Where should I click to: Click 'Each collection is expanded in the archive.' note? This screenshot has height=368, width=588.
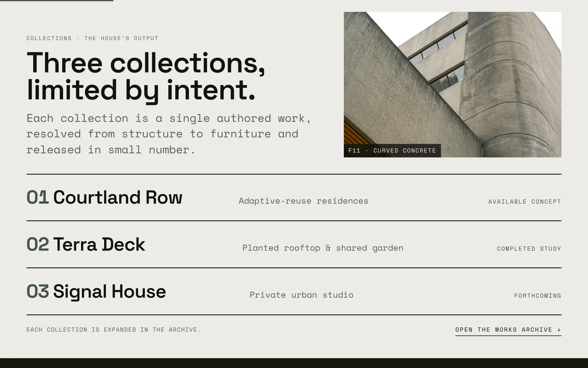[114, 330]
